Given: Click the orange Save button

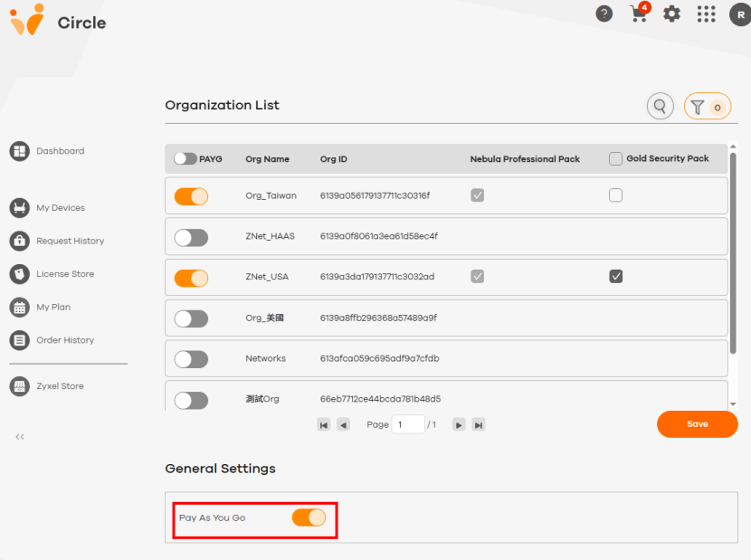Looking at the screenshot, I should [698, 424].
